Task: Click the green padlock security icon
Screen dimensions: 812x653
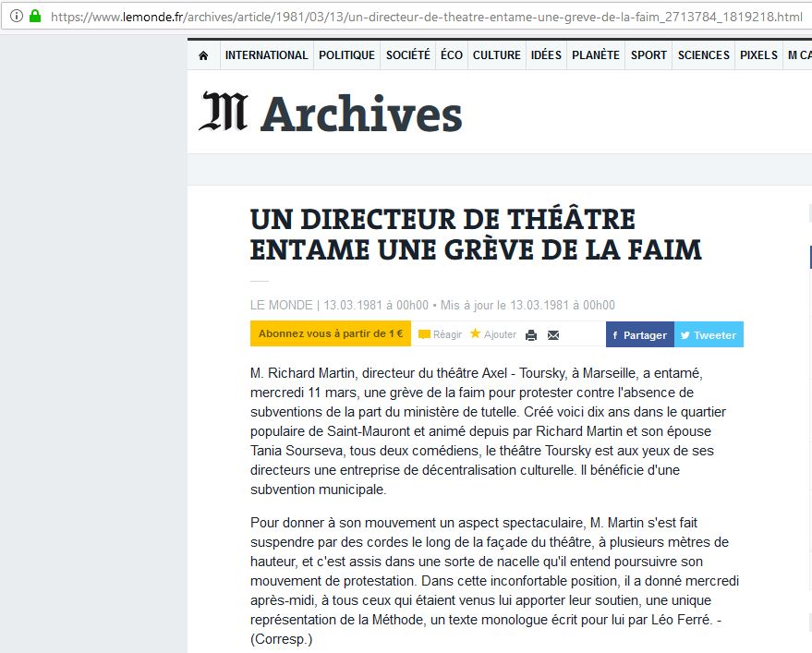Action: pos(35,17)
